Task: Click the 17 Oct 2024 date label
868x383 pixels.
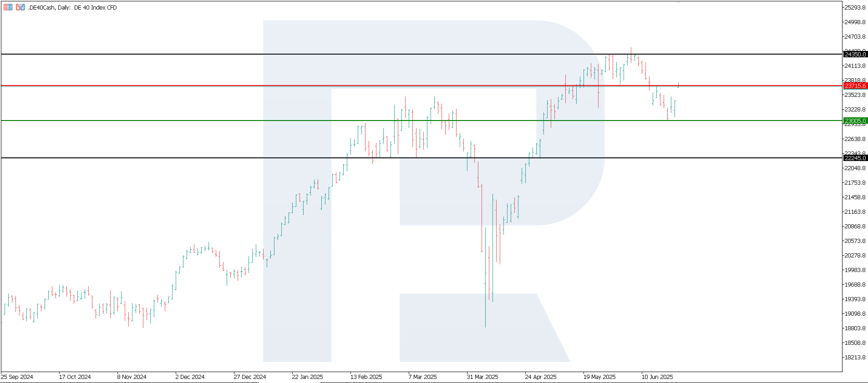Action: (75, 377)
